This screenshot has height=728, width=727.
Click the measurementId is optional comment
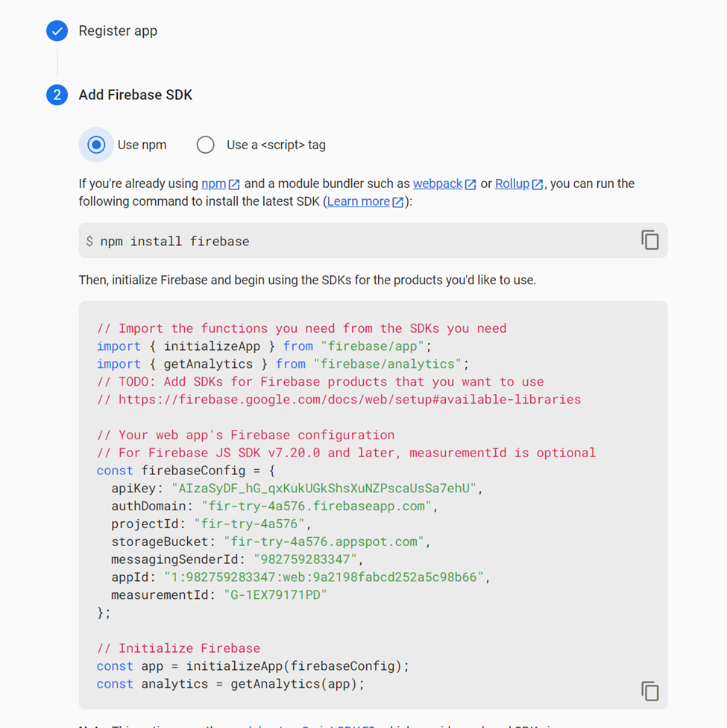pos(346,454)
